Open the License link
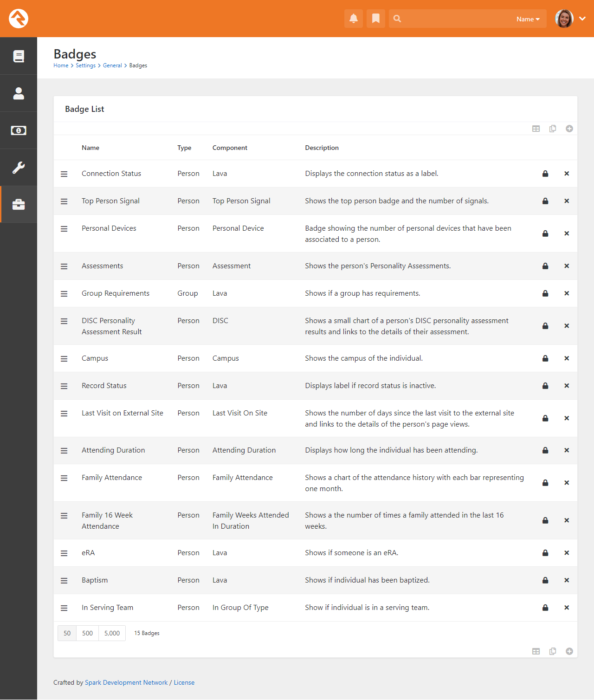 [x=184, y=682]
